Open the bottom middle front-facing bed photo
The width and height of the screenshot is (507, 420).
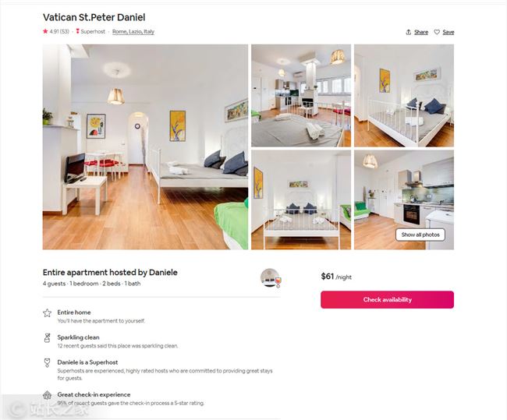pyautogui.click(x=301, y=199)
